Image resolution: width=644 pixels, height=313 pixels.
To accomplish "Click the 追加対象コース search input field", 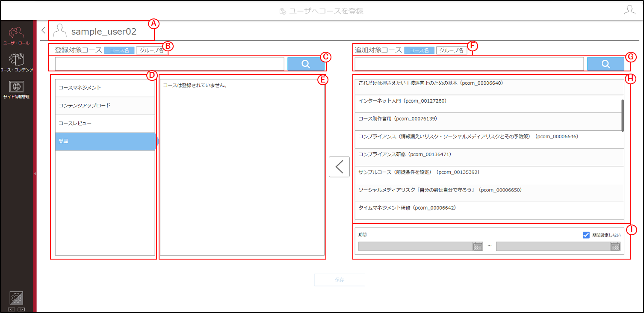I will [469, 64].
